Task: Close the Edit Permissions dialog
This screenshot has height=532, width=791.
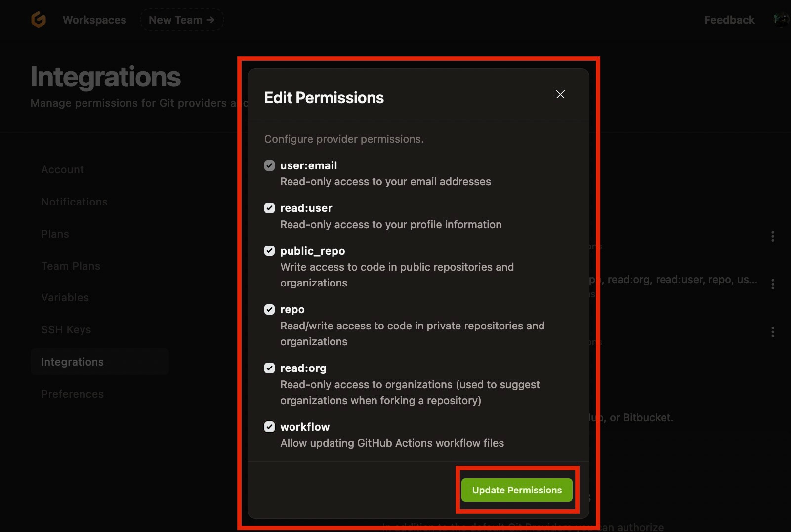Action: (560, 94)
